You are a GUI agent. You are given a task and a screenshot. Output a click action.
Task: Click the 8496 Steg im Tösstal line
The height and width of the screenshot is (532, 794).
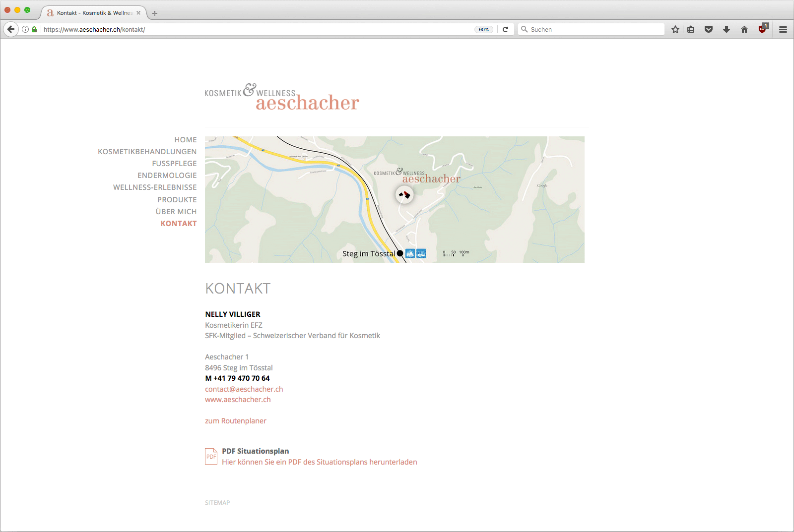coord(239,368)
